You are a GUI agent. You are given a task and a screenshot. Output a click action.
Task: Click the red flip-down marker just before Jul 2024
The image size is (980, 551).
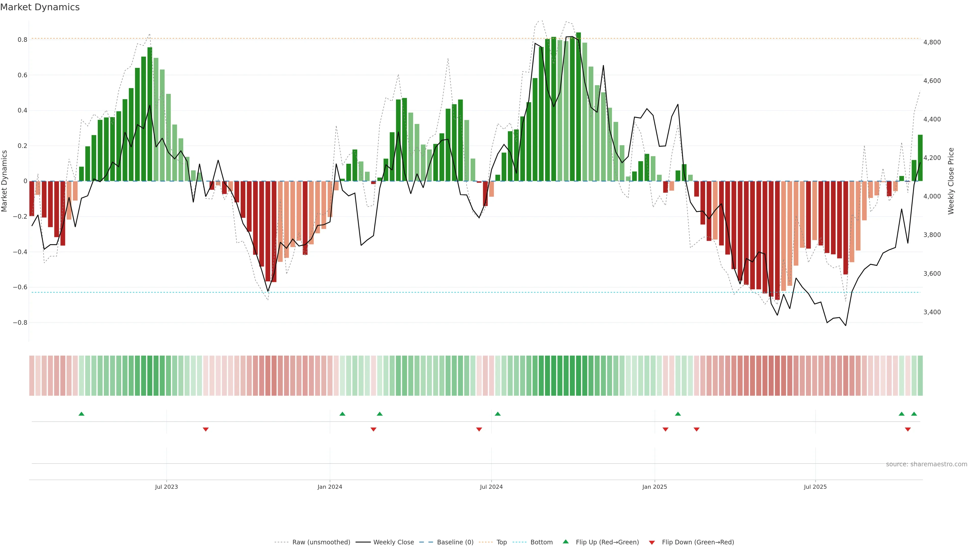coord(479,429)
